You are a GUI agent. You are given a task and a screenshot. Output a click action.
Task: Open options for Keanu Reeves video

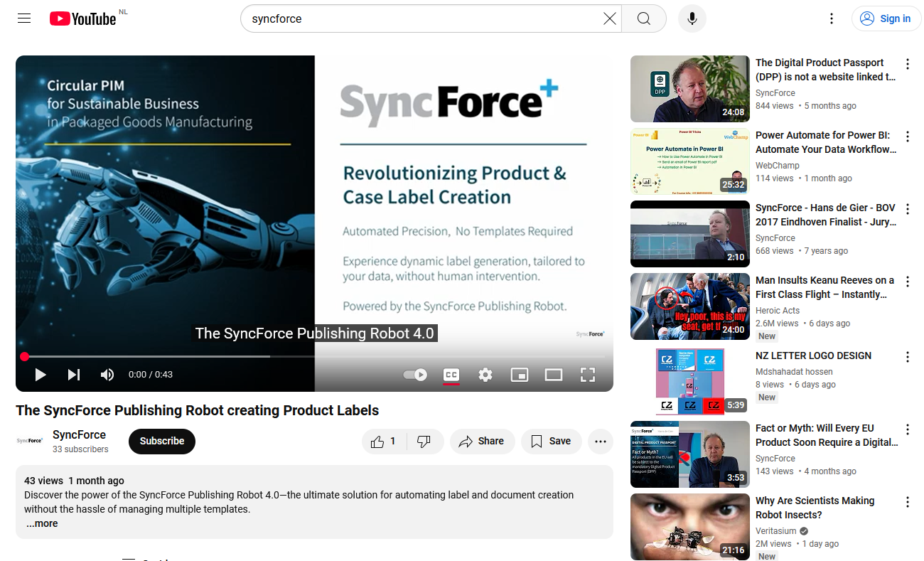[908, 282]
